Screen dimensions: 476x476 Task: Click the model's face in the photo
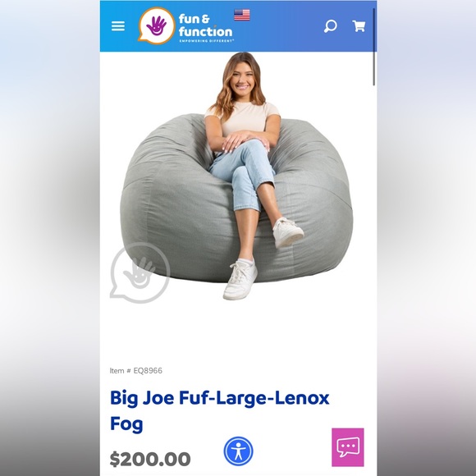[241, 78]
